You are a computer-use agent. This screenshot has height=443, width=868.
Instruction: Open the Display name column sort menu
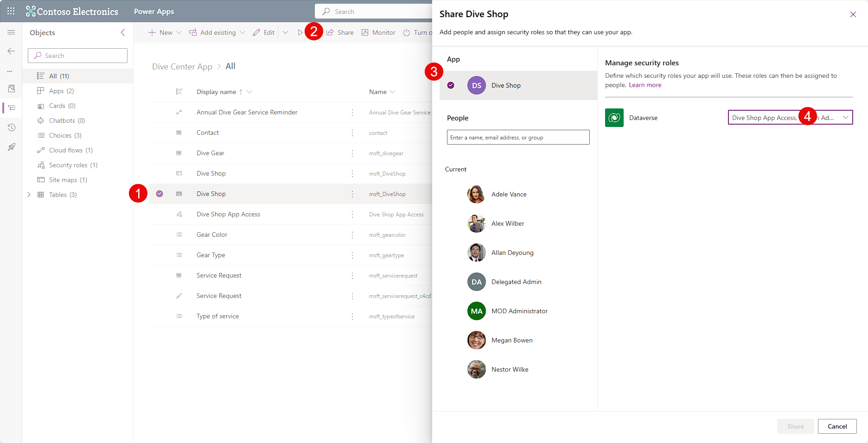[x=249, y=92]
